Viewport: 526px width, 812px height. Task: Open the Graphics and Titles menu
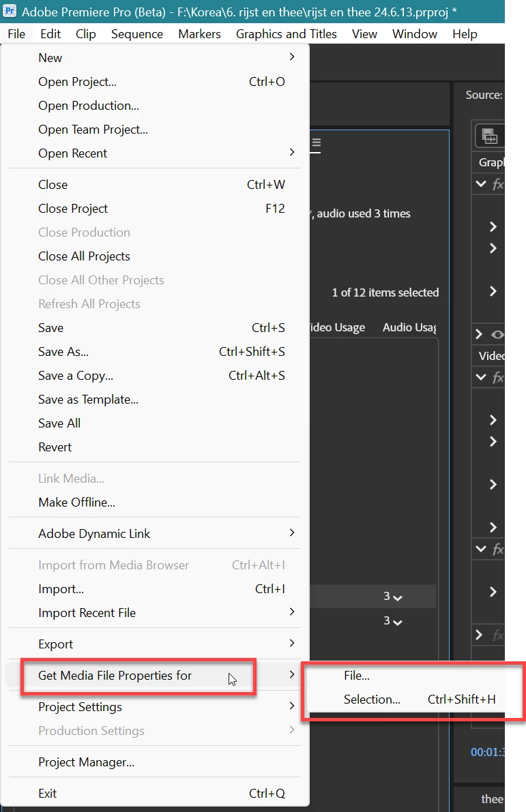point(286,34)
